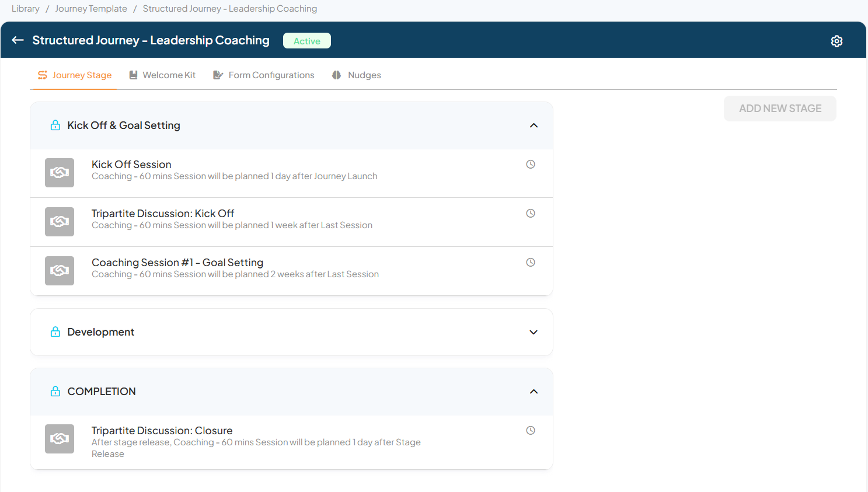Click clock icon for Kick Off Session
Image resolution: width=868 pixels, height=492 pixels.
(x=531, y=165)
